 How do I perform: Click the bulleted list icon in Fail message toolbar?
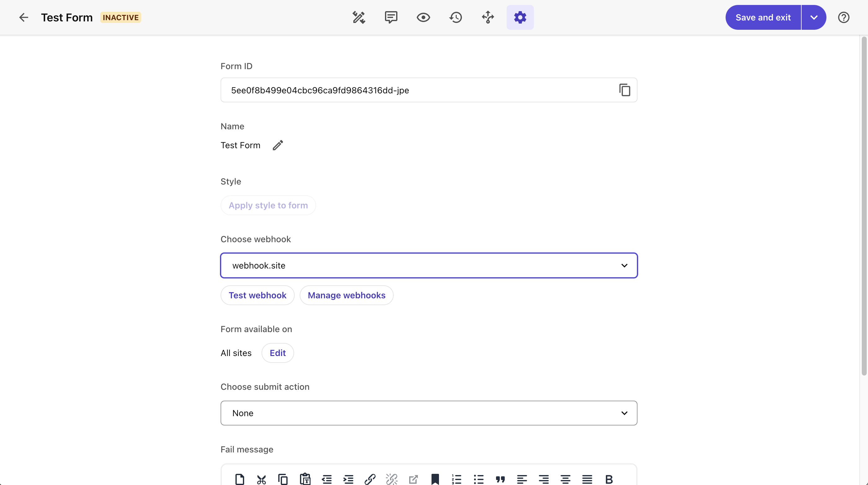pos(478,478)
